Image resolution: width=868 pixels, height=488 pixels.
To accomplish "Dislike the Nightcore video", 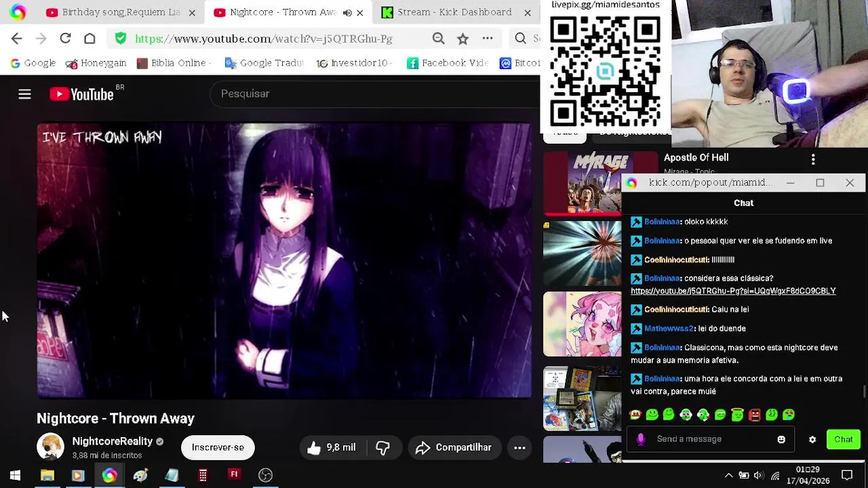I will pos(382,447).
